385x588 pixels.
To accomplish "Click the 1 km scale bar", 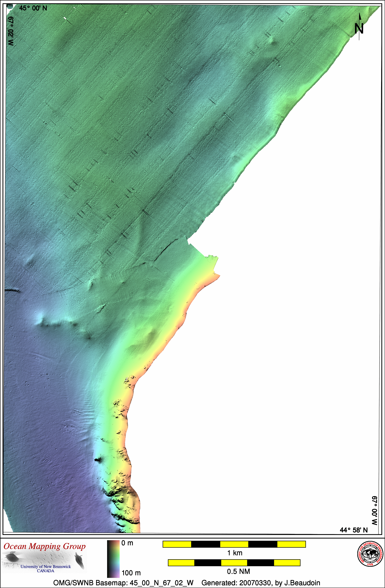I will tap(234, 544).
